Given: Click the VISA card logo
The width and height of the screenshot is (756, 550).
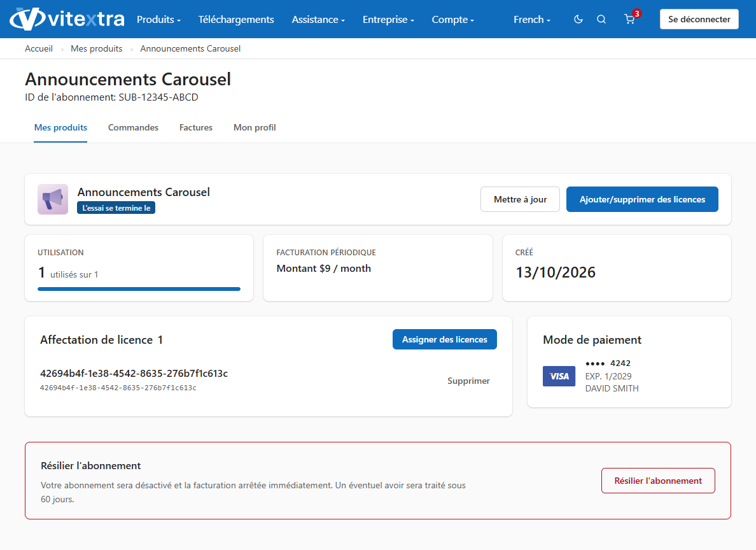Looking at the screenshot, I should [559, 376].
